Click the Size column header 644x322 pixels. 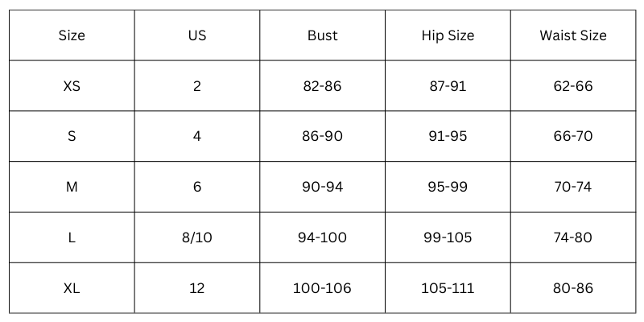[72, 35]
